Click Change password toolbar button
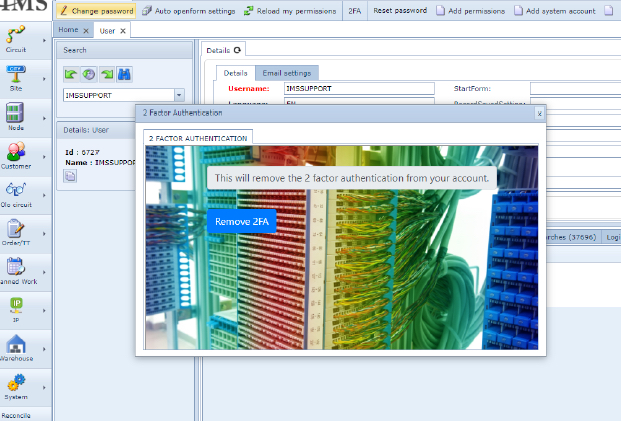Screen dimensions: 621x421 96,11
